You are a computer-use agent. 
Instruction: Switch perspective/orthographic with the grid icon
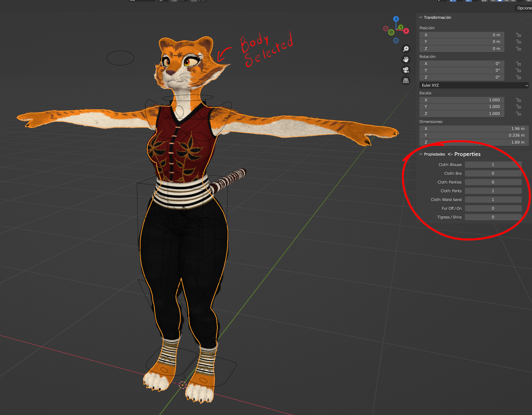(x=406, y=80)
